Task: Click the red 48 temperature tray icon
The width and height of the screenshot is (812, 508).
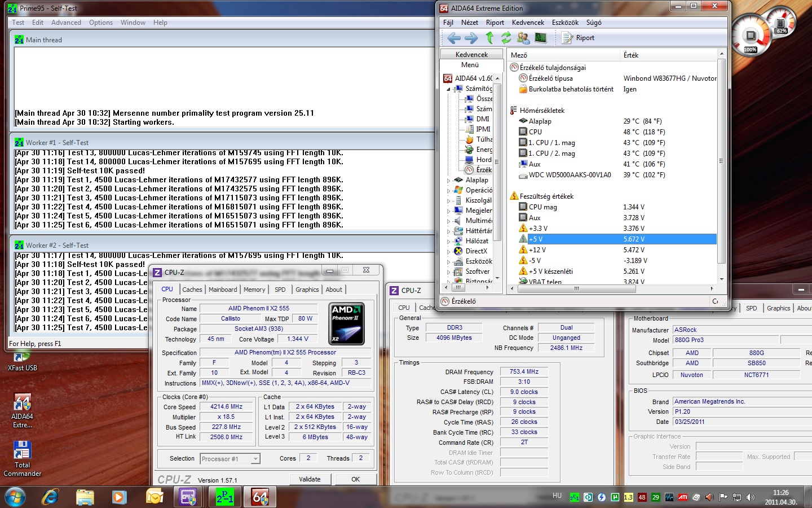Action: pos(642,497)
